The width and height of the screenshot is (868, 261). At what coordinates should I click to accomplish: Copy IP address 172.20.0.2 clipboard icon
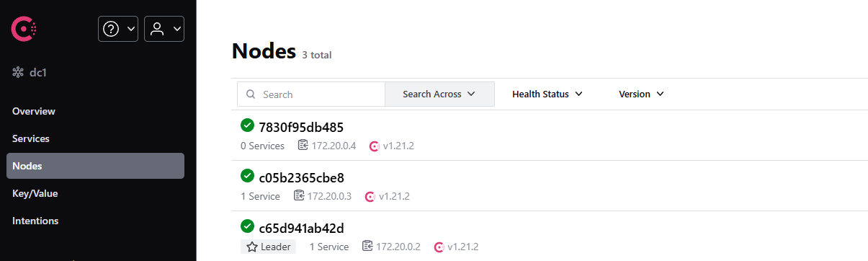[x=367, y=247]
